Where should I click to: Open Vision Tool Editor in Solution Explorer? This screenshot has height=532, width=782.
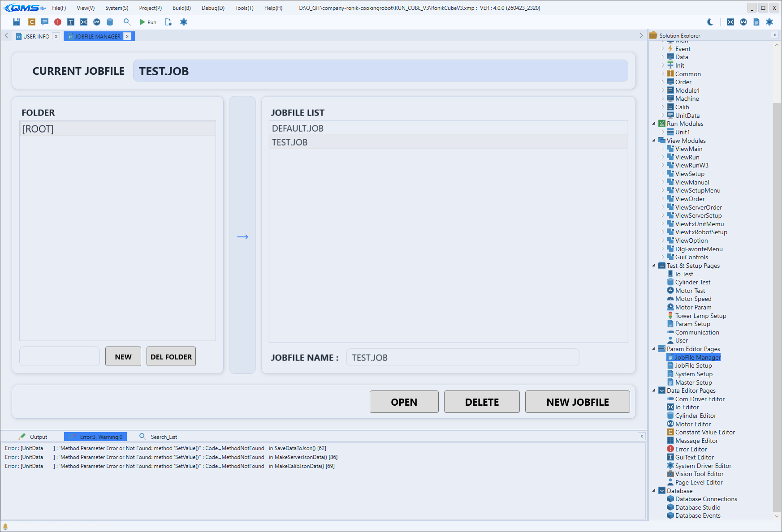click(699, 474)
